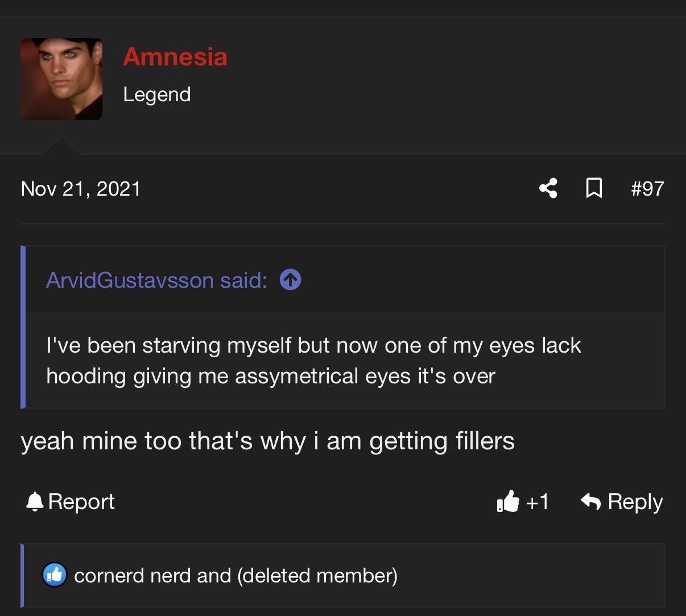Bookmark this post with the bookmark icon
Viewport: 686px width, 616px height.
pos(594,188)
